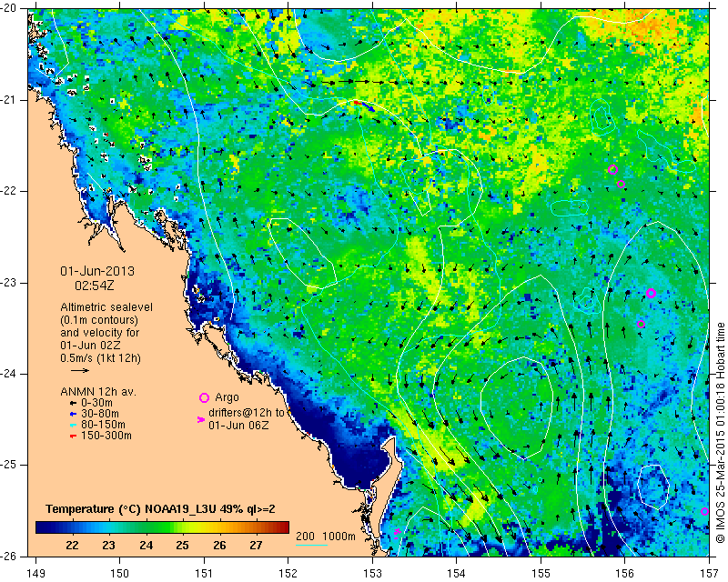The height and width of the screenshot is (582, 728).
Task: Click the magenta Argo circle legend symbol
Action: coord(204,397)
